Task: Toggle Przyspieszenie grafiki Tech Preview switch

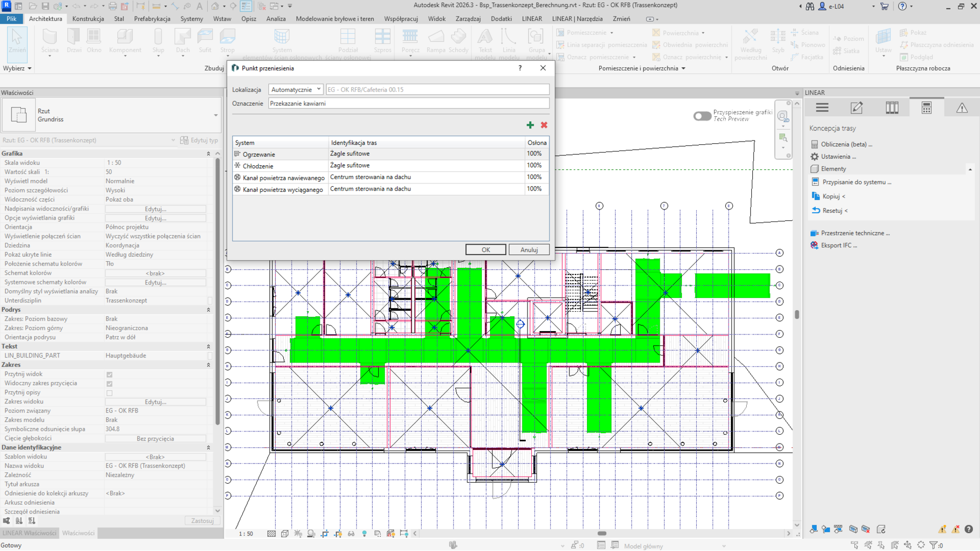Action: tap(702, 116)
